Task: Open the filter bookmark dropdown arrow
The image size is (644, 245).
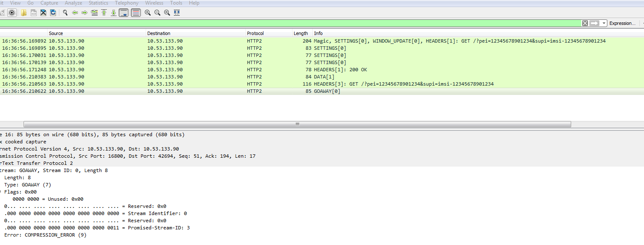Action: pyautogui.click(x=604, y=23)
